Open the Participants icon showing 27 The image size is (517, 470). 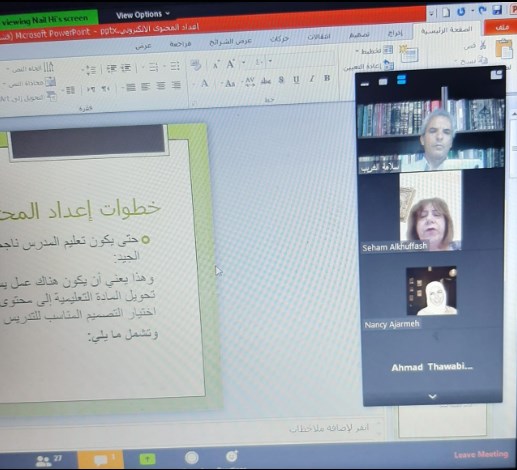coord(48,460)
